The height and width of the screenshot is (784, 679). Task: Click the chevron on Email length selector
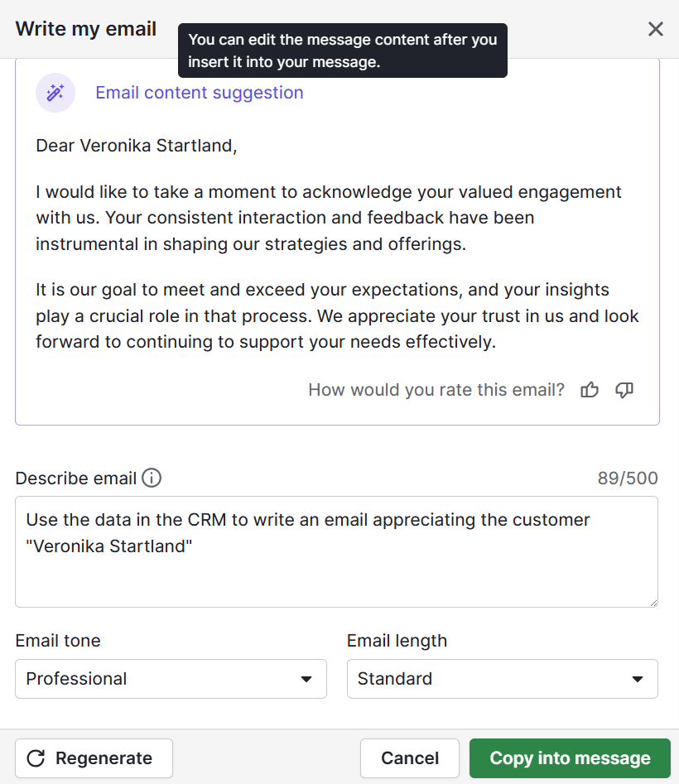pyautogui.click(x=637, y=678)
